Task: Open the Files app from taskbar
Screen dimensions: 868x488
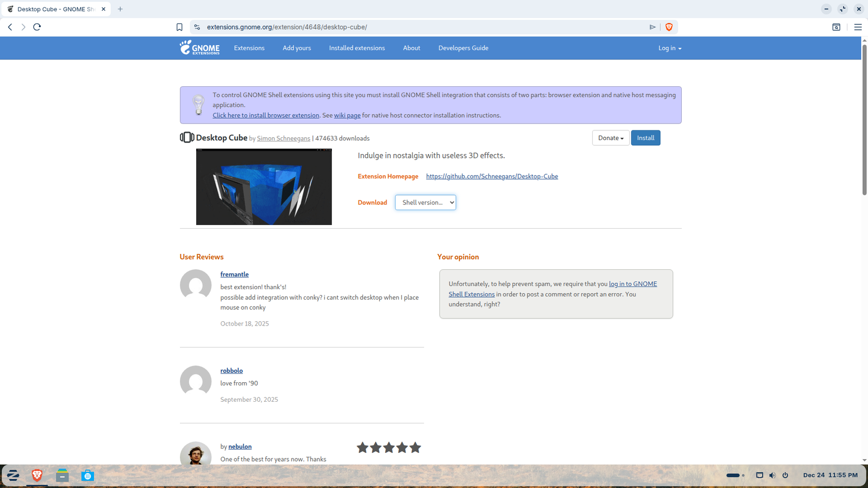Action: tap(62, 476)
